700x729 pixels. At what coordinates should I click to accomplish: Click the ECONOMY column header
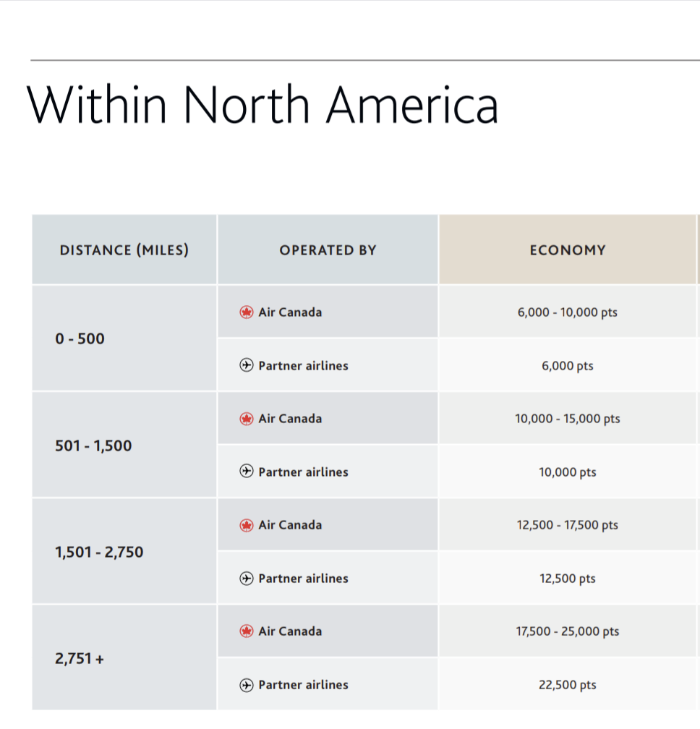[x=568, y=250]
